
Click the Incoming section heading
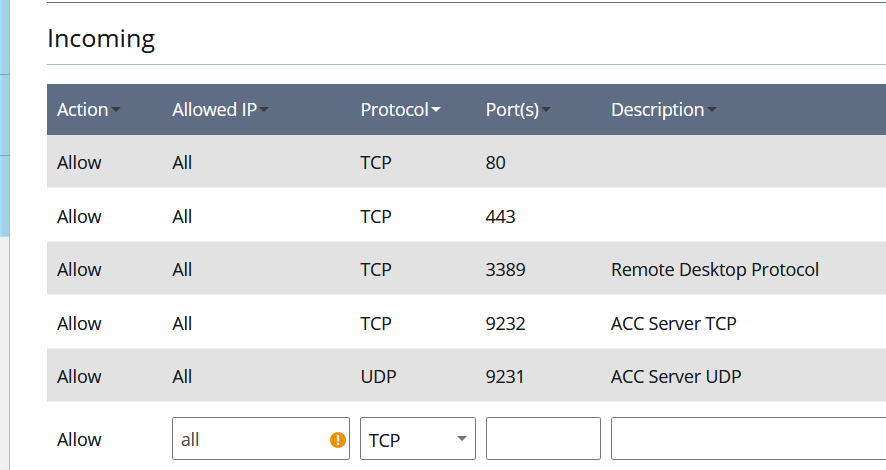[101, 39]
